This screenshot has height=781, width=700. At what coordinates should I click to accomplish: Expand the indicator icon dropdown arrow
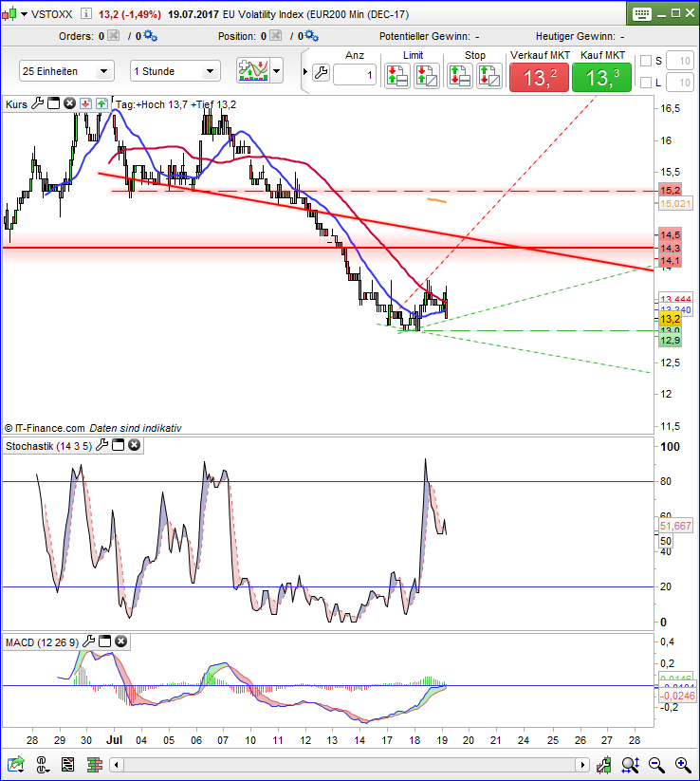tap(277, 71)
